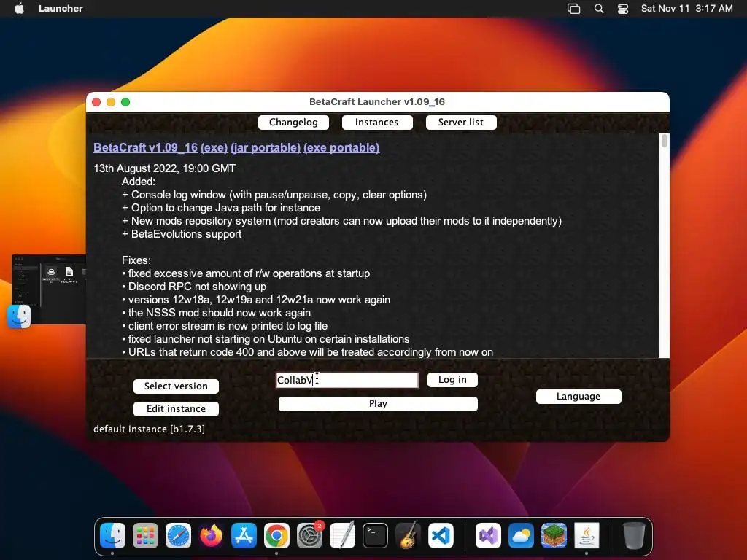Open the (exe) download link
Image resolution: width=747 pixels, height=560 pixels.
point(214,147)
